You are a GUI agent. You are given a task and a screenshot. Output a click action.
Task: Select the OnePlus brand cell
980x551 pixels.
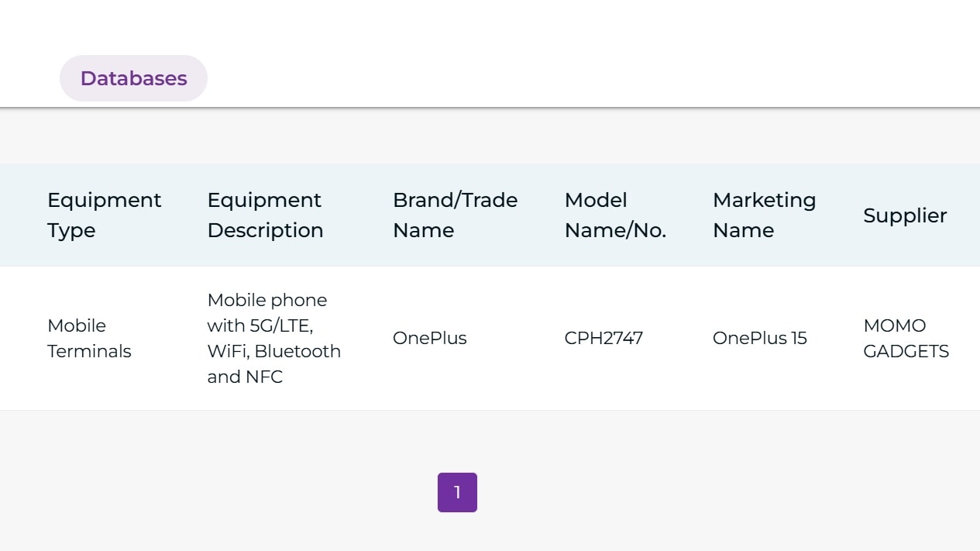coord(429,338)
